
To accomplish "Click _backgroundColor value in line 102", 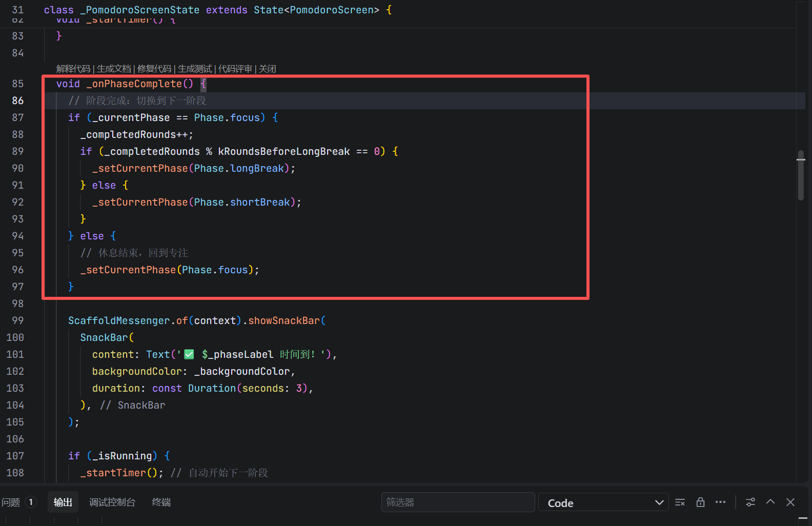I will (242, 371).
